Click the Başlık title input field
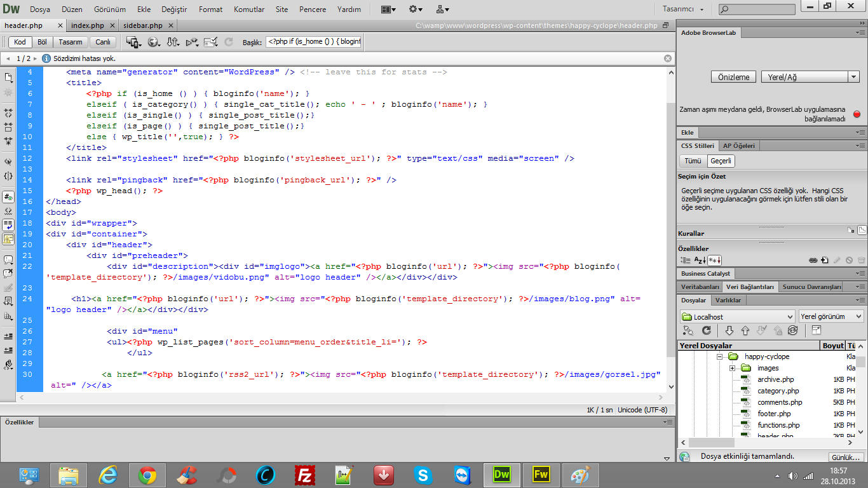 coord(313,41)
